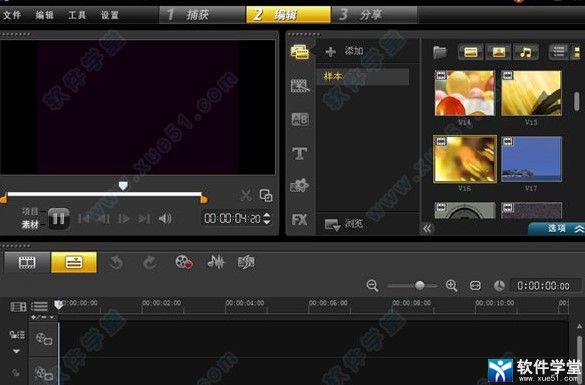Image resolution: width=585 pixels, height=385 pixels.
Task: Open the add/remove chapter point dropdown
Action: (x=43, y=317)
